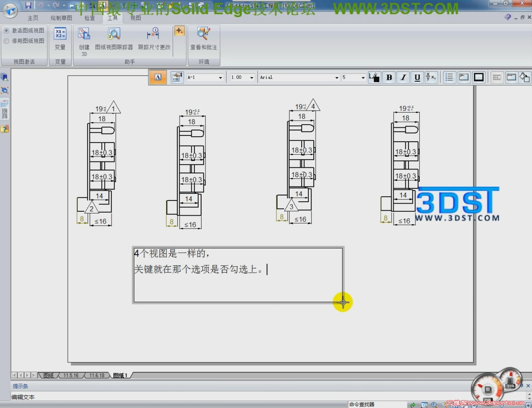
Task: Click the Help icon at ribbon top right
Action: click(x=507, y=17)
